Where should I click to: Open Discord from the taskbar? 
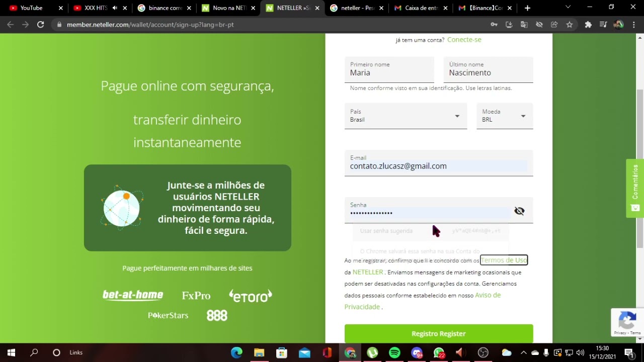click(x=417, y=352)
